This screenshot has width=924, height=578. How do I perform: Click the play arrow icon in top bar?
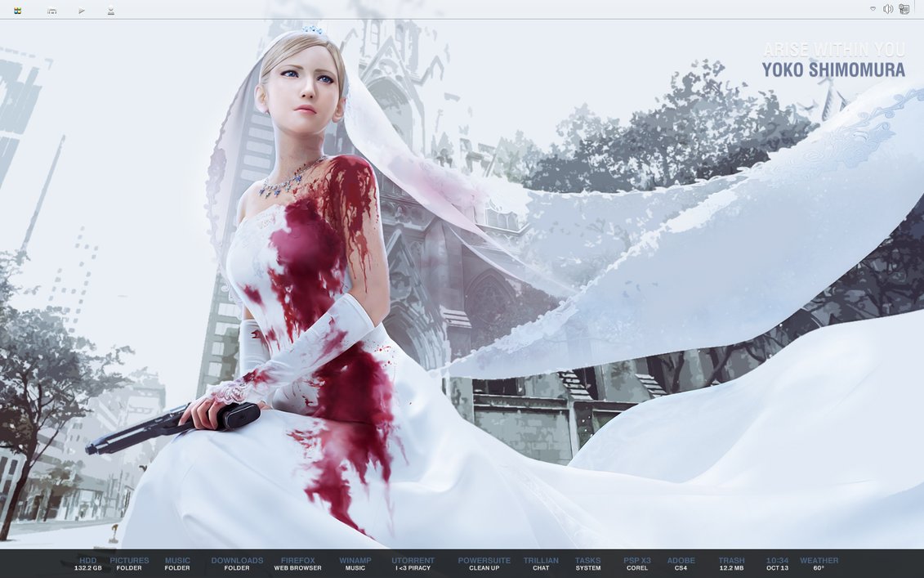pyautogui.click(x=82, y=10)
